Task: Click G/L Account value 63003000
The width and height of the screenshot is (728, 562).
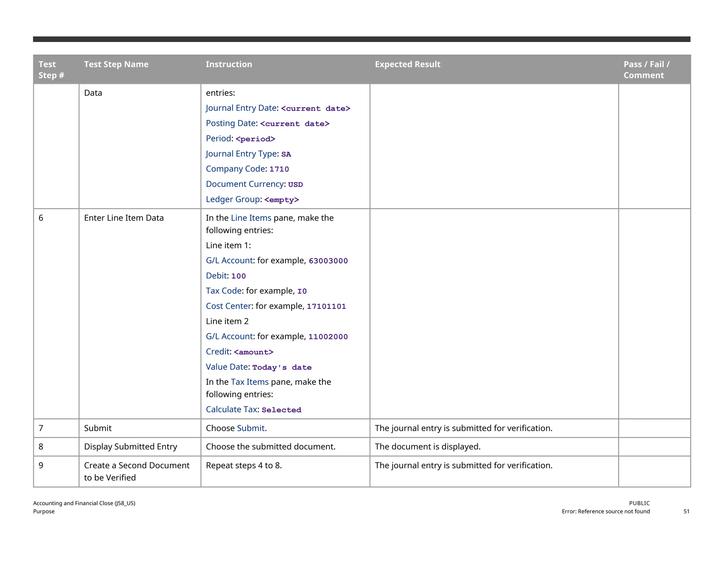Action: point(328,261)
